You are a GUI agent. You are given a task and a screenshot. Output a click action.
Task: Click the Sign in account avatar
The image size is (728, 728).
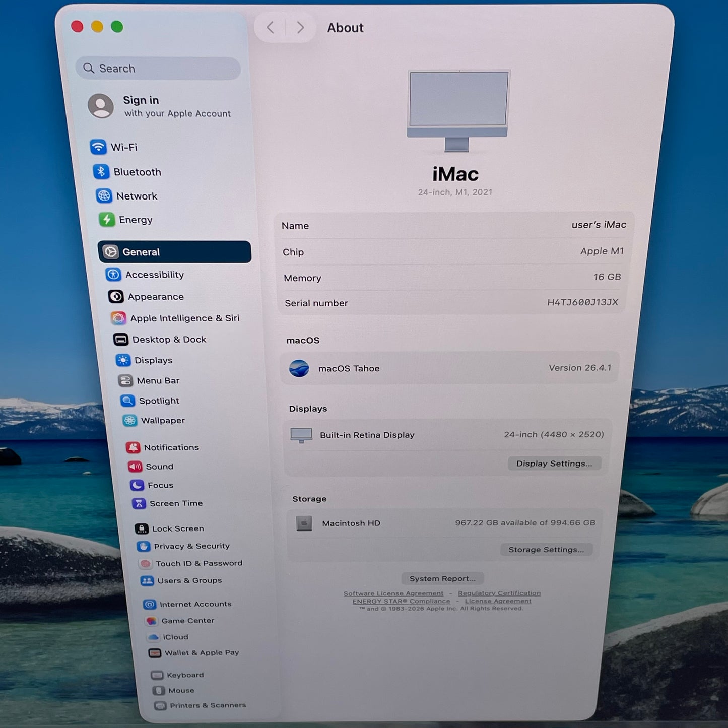click(x=101, y=106)
